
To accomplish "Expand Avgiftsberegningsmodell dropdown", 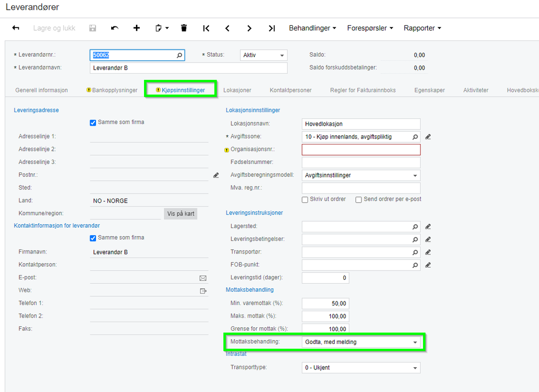I will pos(361,175).
